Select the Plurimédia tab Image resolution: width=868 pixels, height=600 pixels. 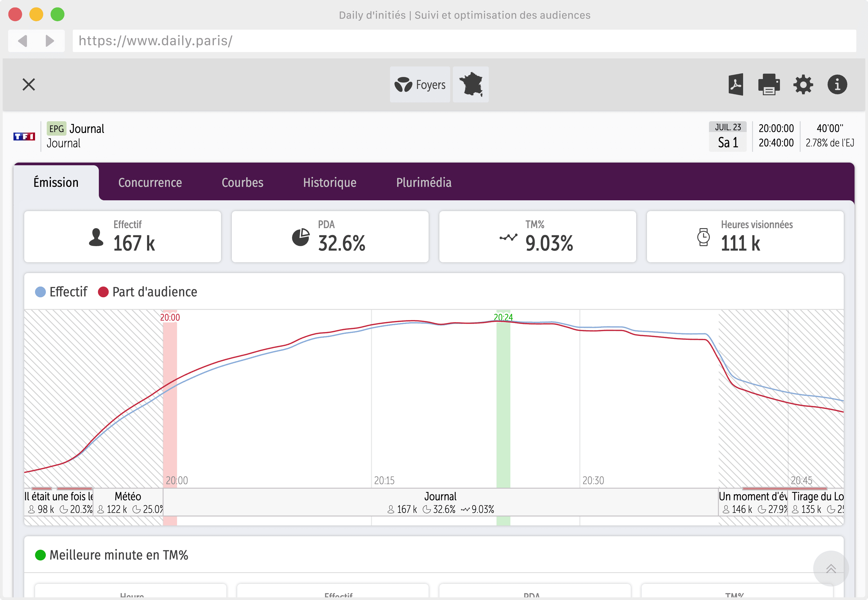tap(424, 183)
